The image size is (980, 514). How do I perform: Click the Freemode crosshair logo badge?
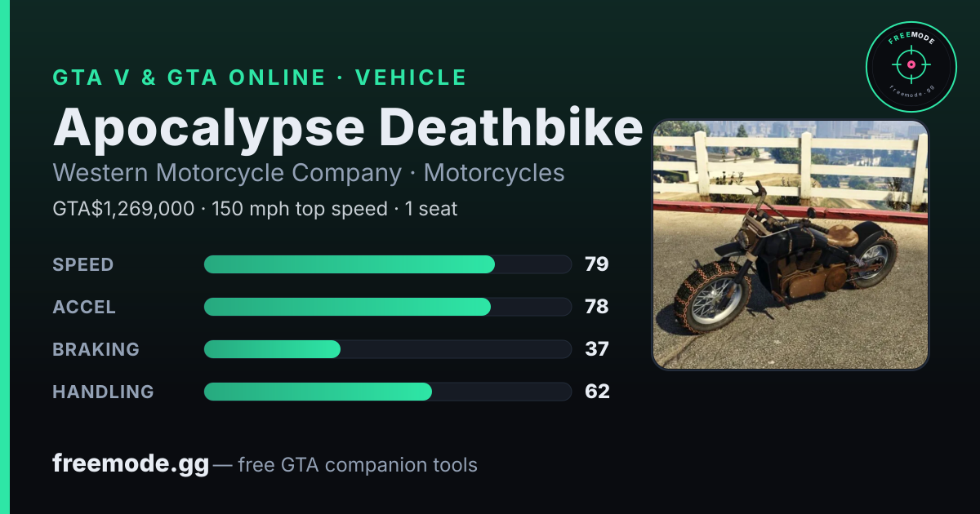point(911,66)
